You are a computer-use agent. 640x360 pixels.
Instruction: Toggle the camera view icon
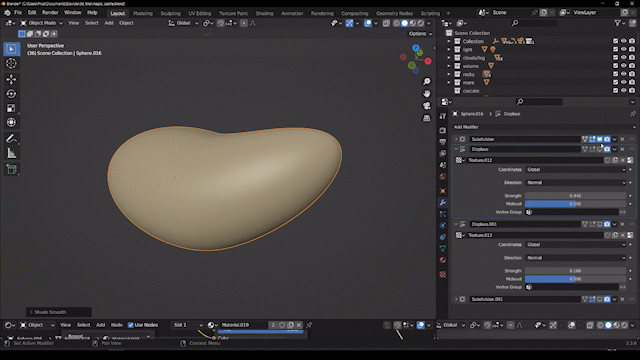[427, 106]
